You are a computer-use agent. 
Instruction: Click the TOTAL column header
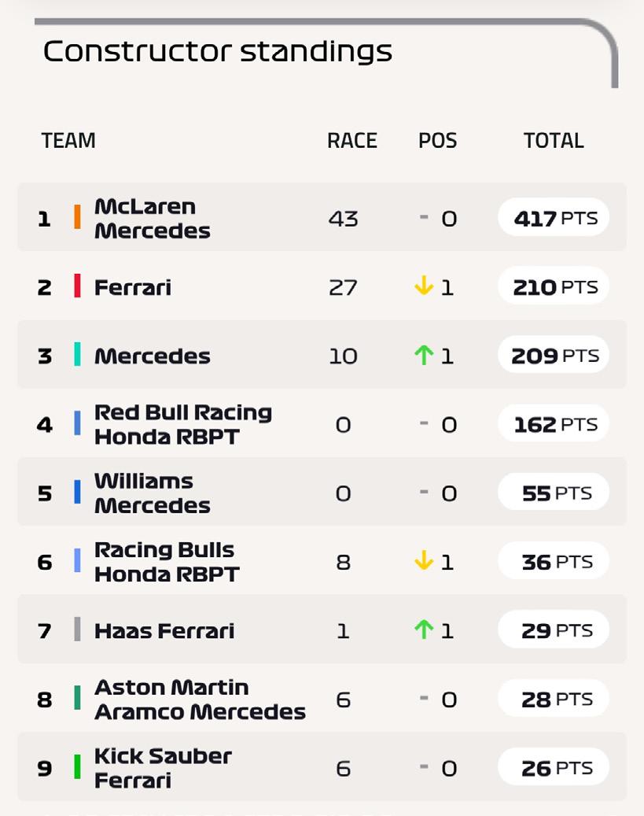coord(554,141)
